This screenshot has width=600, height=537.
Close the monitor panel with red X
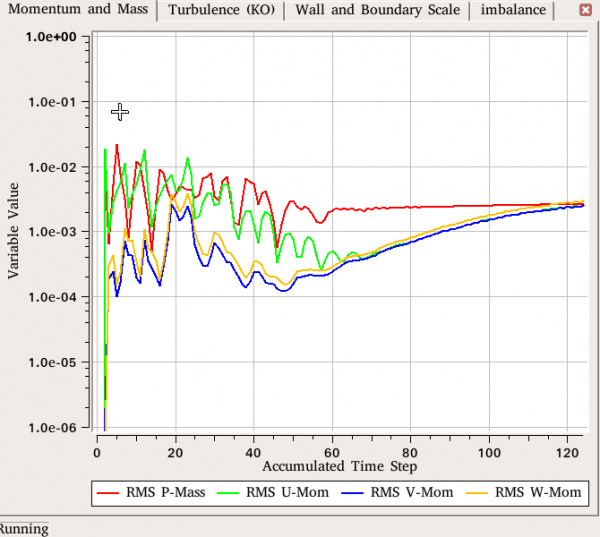tap(585, 10)
